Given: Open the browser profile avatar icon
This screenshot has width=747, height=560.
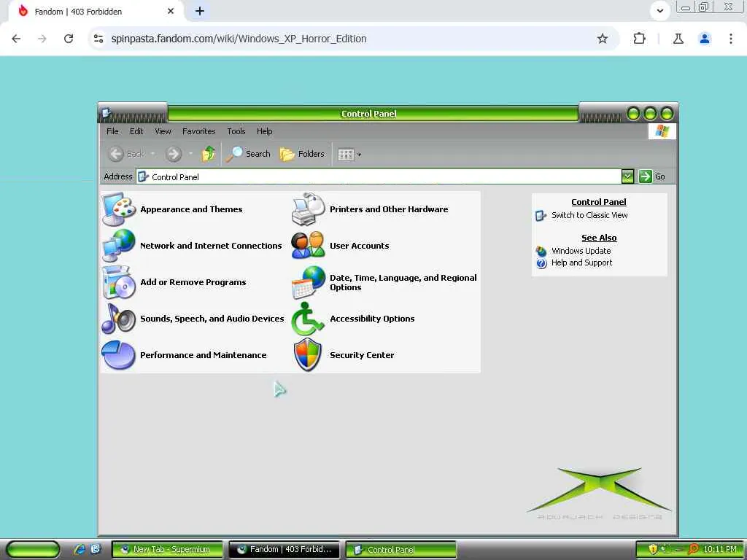Looking at the screenshot, I should [x=705, y=39].
